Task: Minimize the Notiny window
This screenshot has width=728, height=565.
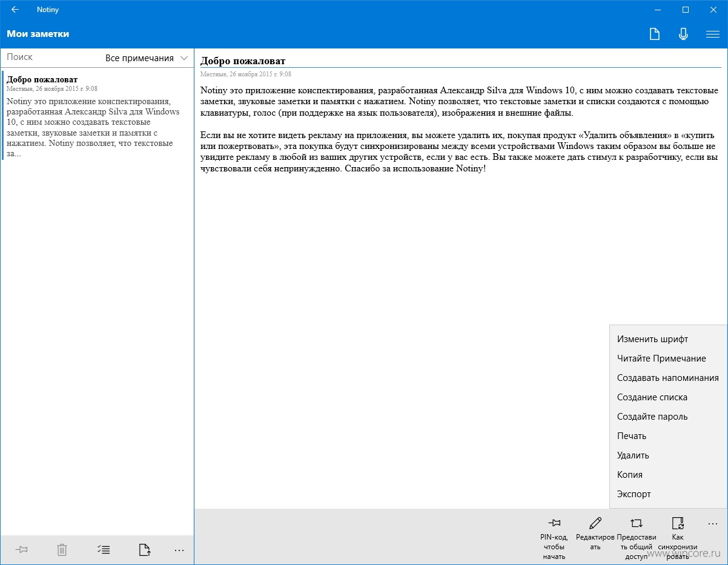Action: (658, 10)
